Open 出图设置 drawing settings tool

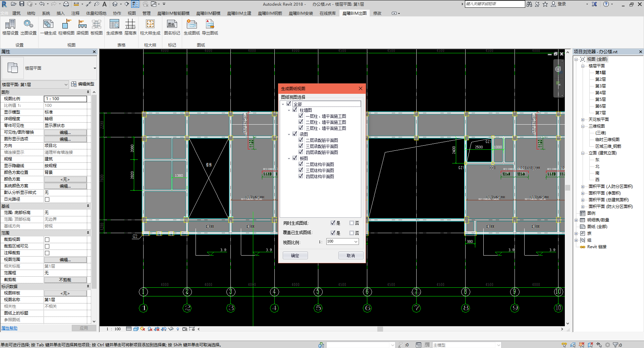click(29, 27)
